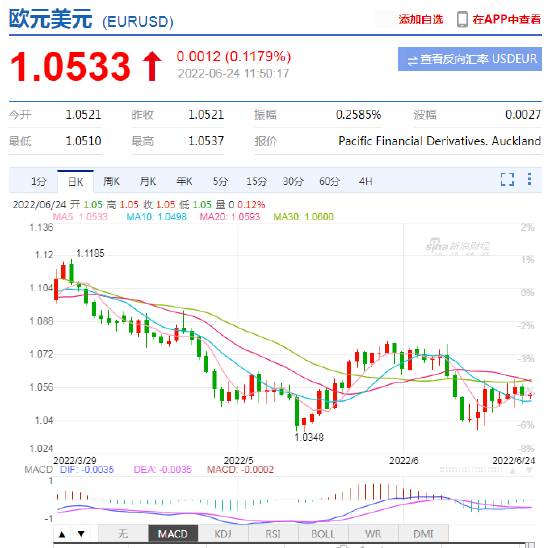Click the phone icon beside 在APP中查看
The width and height of the screenshot is (550, 548).
462,19
